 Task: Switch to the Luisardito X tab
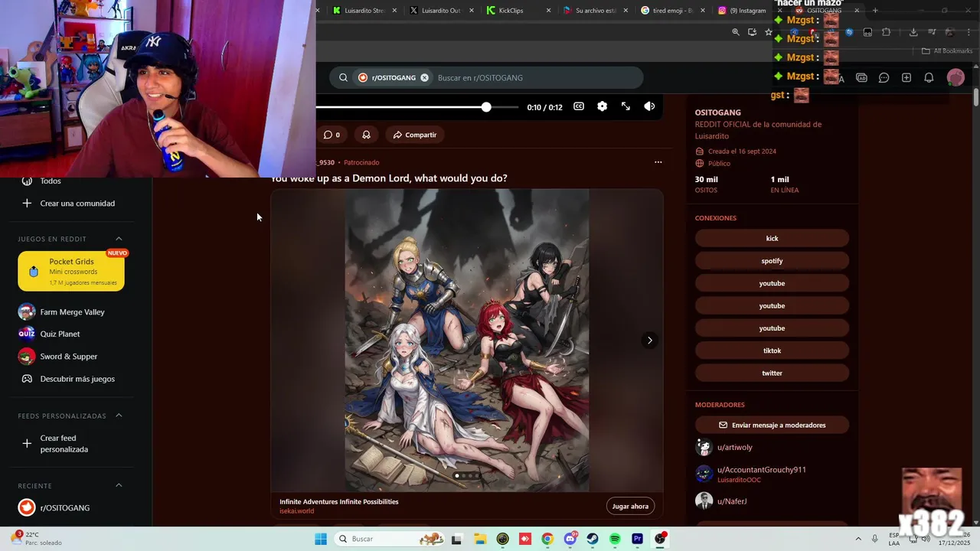441,11
